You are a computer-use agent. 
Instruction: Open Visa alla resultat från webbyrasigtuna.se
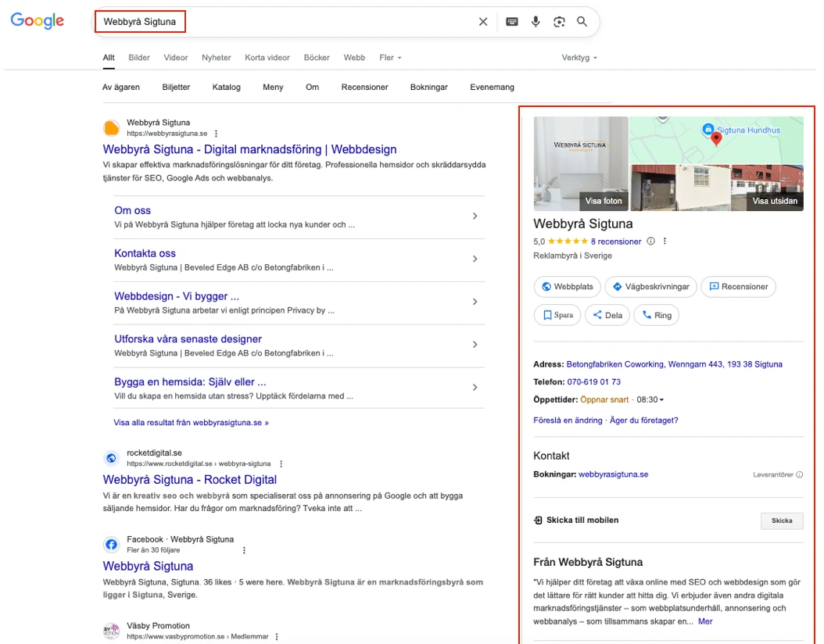191,422
